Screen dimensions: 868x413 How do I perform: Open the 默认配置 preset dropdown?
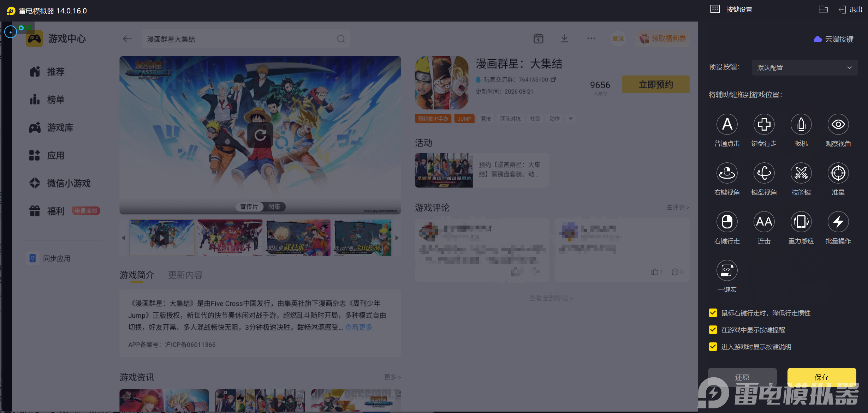click(805, 67)
